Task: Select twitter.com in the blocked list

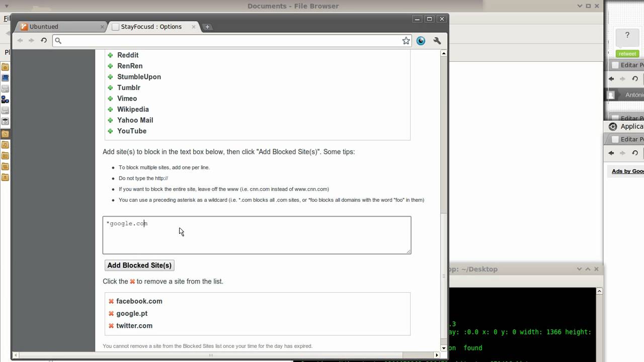Action: [x=134, y=326]
